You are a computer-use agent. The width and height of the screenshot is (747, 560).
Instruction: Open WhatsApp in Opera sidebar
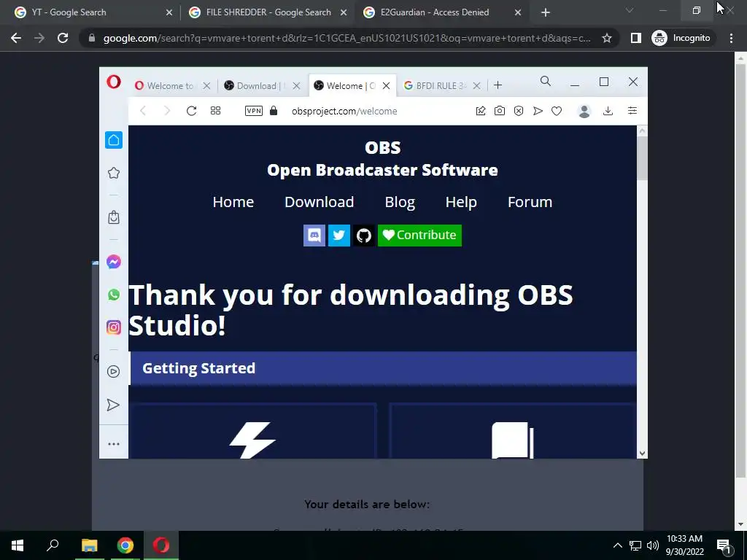click(113, 295)
